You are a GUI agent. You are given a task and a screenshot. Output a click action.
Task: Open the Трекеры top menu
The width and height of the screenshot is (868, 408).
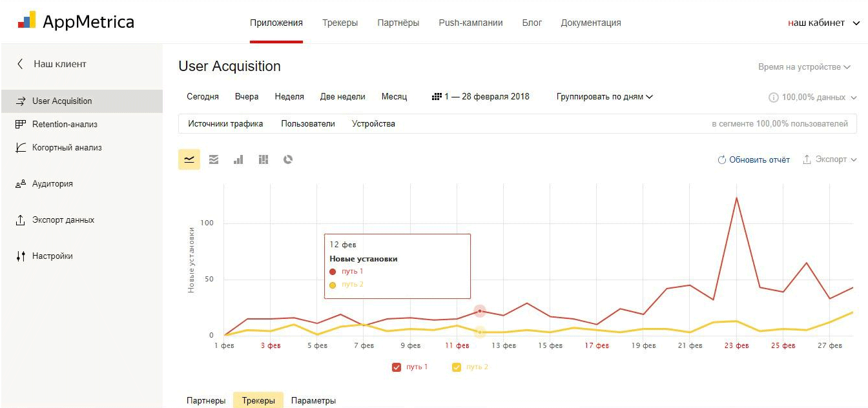tap(340, 23)
